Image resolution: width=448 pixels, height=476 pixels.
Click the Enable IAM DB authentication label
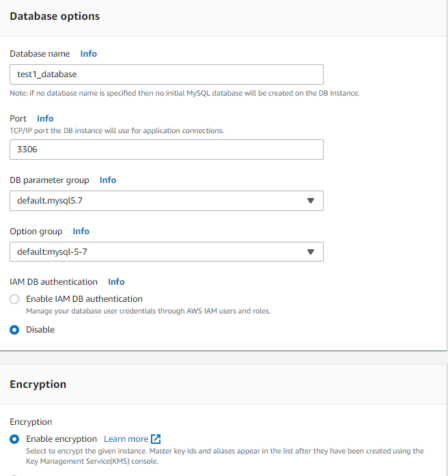(x=84, y=299)
